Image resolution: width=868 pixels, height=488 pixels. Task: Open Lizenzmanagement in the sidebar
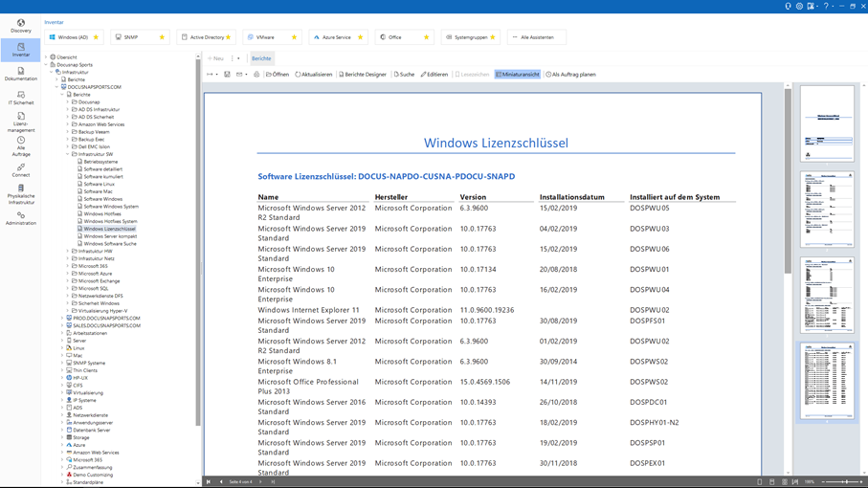(20, 121)
